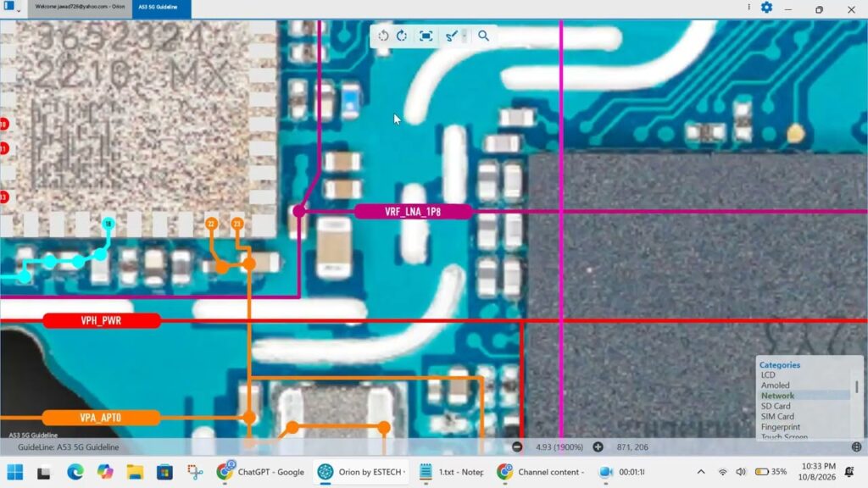This screenshot has height=488, width=868.
Task: Toggle the sidebar panel icon in title bar
Action: pos(8,6)
